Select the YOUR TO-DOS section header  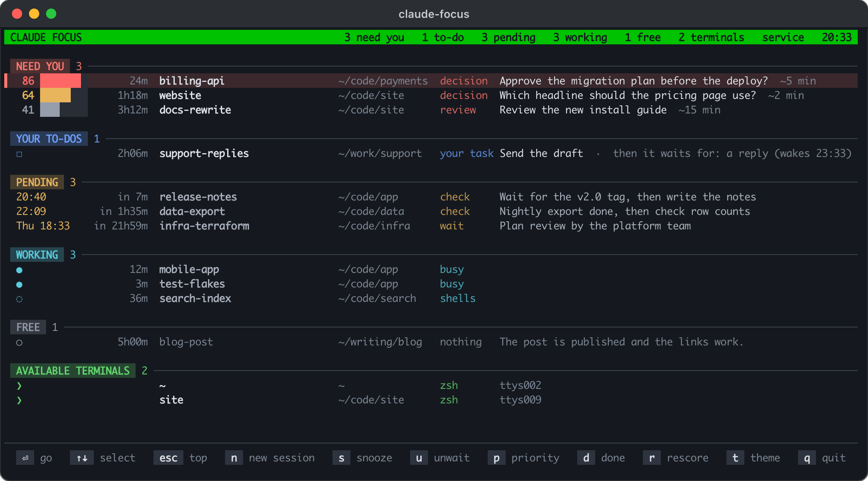point(49,139)
